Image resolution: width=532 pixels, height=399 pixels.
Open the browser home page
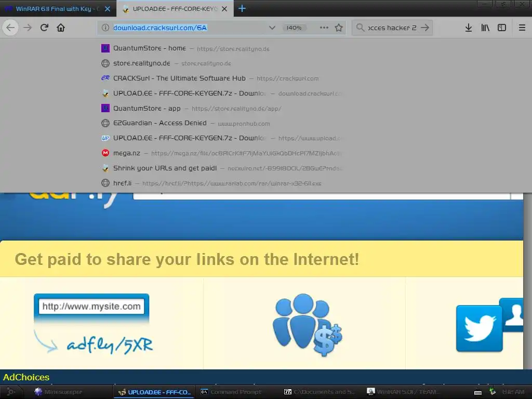click(61, 28)
